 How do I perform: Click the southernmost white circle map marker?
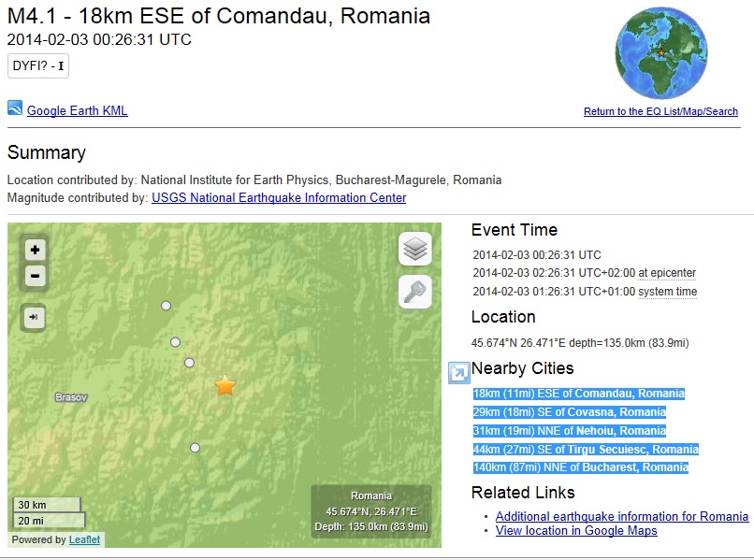point(195,448)
